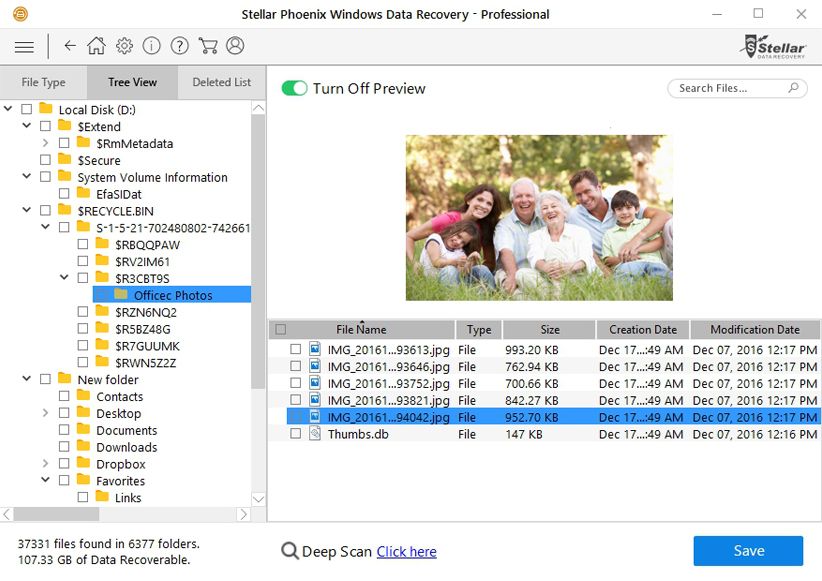Image resolution: width=822 pixels, height=581 pixels.
Task: Check the Thumbs.db checkbox
Action: point(296,434)
